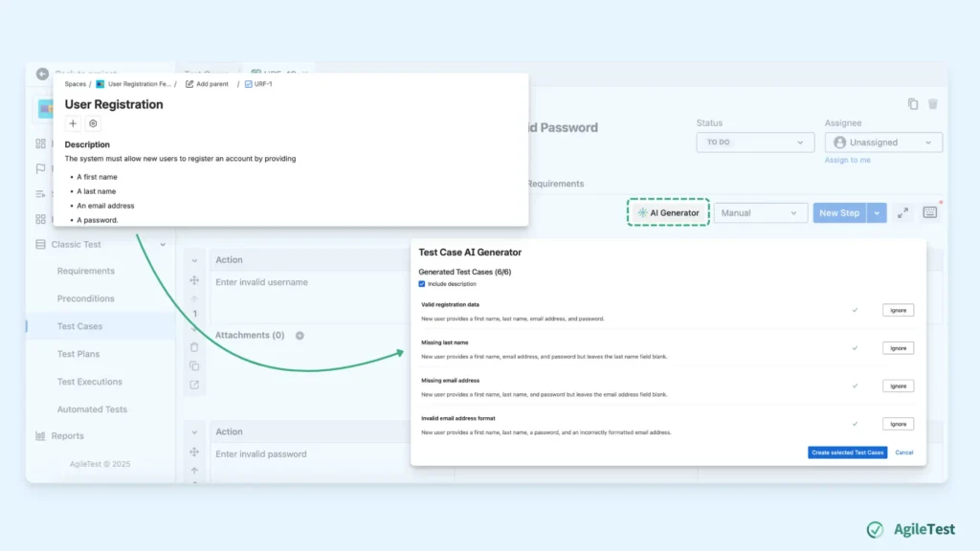Click the User Registration Fe... breadcrumb
Viewport: 980px width, 551px height.
[x=139, y=84]
